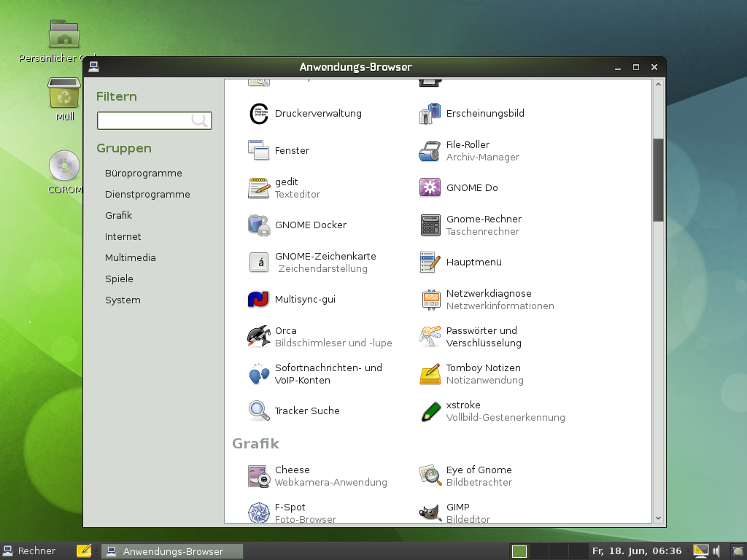The image size is (747, 560).
Task: Select the Grafik group in the sidebar
Action: (x=119, y=215)
